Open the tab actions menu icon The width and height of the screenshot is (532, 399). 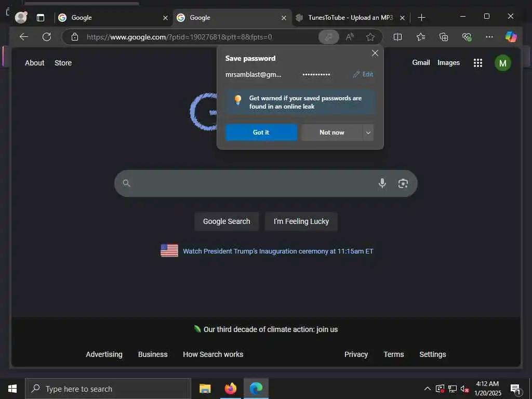[x=41, y=18]
